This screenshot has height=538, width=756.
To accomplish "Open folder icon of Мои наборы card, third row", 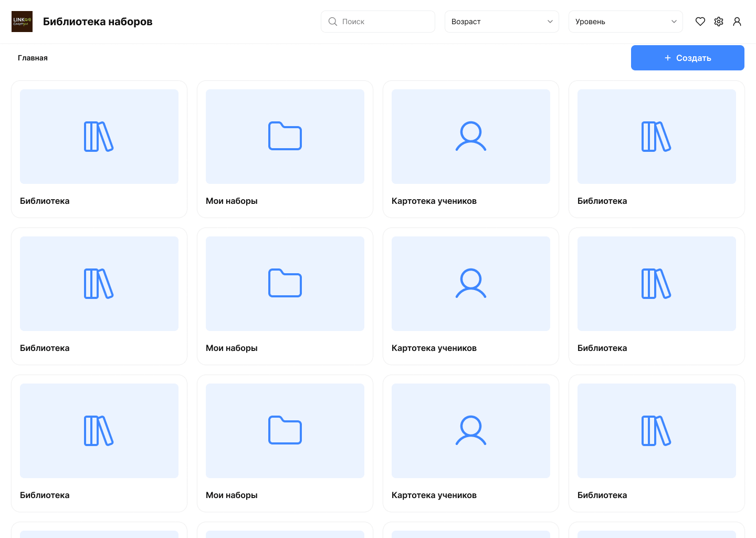I will click(285, 430).
